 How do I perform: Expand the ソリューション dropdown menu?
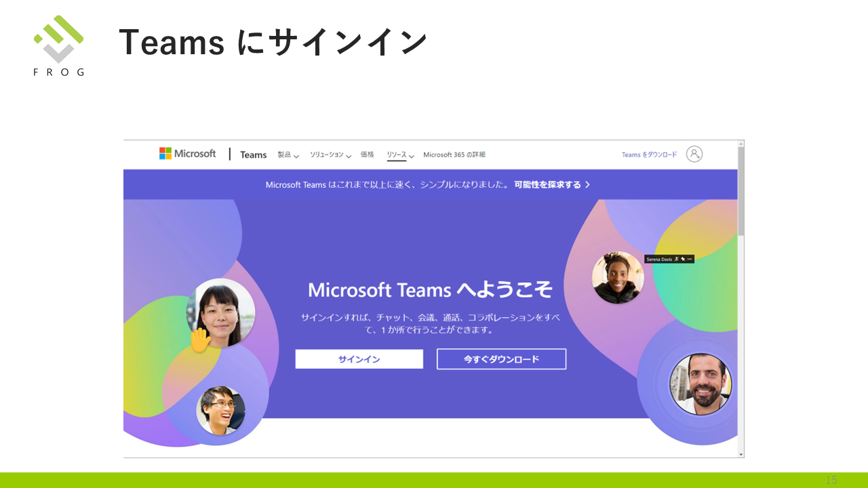coord(330,155)
